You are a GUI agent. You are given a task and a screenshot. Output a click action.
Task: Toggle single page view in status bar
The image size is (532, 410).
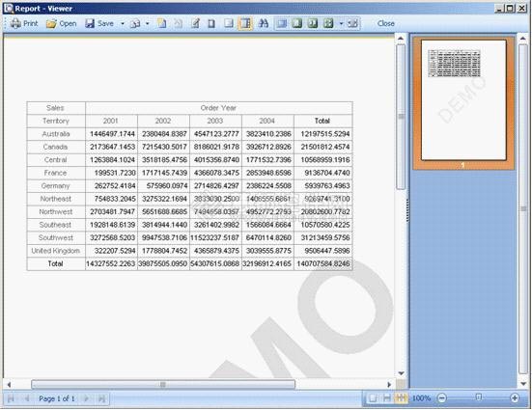pyautogui.click(x=373, y=397)
